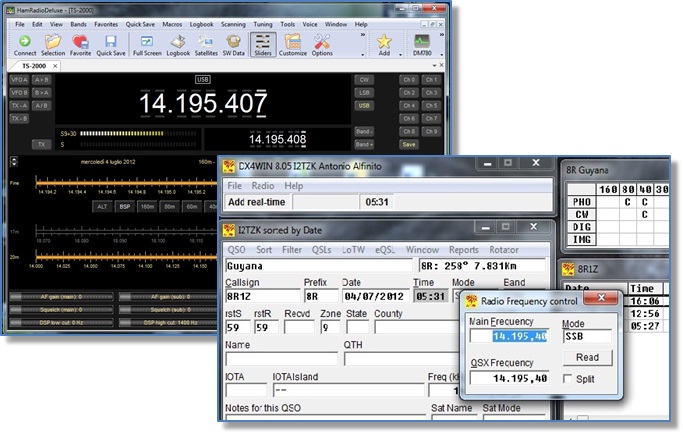Toggle the TX-B button
Viewport: 683px width, 434px height.
[19, 119]
